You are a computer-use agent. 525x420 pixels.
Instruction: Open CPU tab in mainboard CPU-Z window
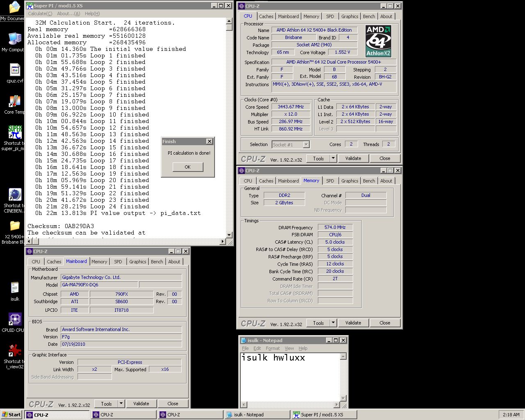coord(36,262)
